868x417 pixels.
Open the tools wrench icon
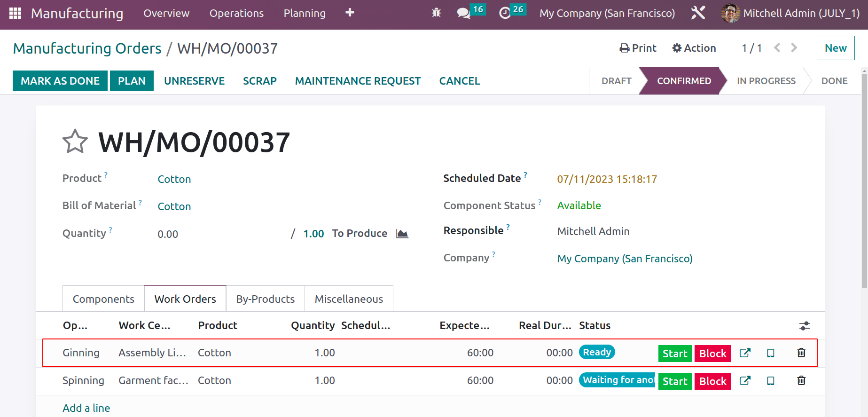(698, 13)
